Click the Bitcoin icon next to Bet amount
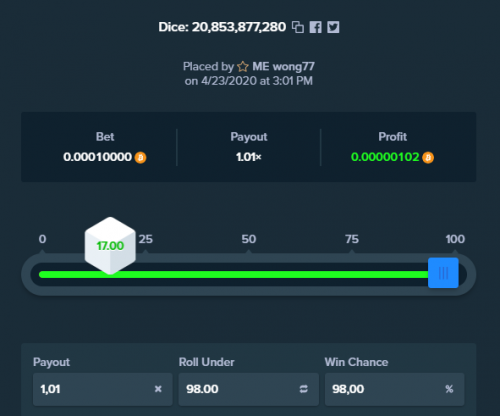 140,157
